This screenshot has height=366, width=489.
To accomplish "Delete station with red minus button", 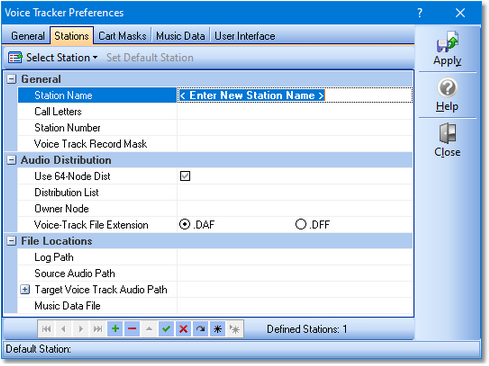I will [x=132, y=329].
